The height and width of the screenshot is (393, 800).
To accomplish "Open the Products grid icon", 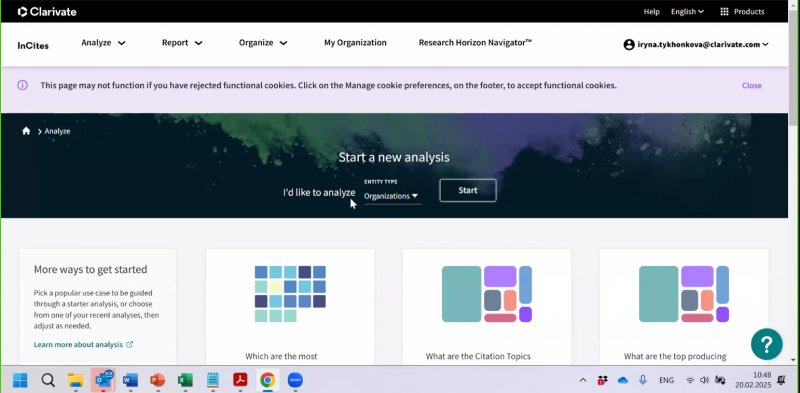I will [724, 12].
